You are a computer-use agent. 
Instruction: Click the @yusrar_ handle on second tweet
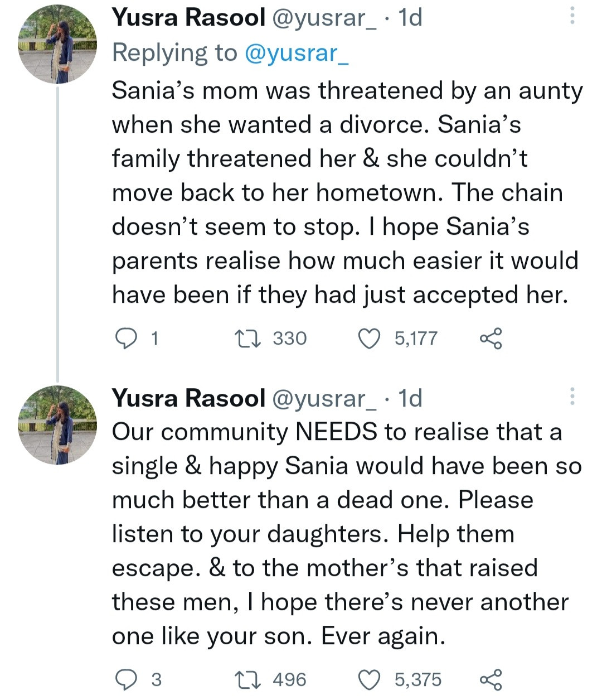pos(323,398)
